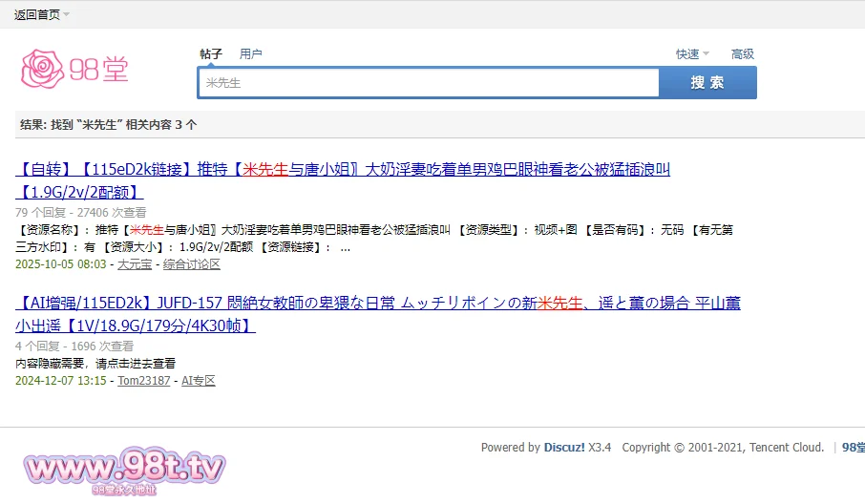The width and height of the screenshot is (865, 504).
Task: Go to the AI专区 forum section
Action: point(199,380)
